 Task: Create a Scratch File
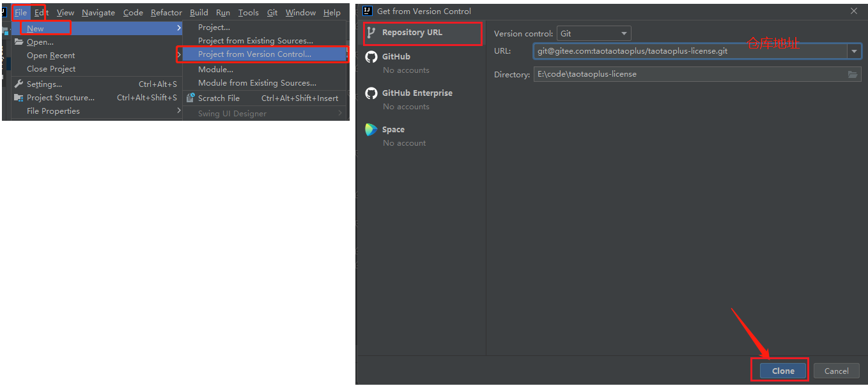[265, 98]
